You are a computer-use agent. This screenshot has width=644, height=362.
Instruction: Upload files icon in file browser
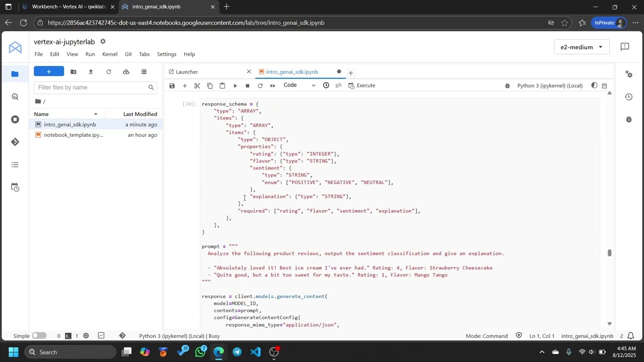91,72
